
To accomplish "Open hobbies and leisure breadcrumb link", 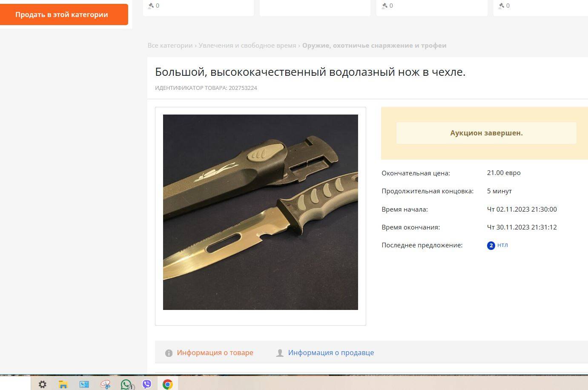I will tap(247, 46).
